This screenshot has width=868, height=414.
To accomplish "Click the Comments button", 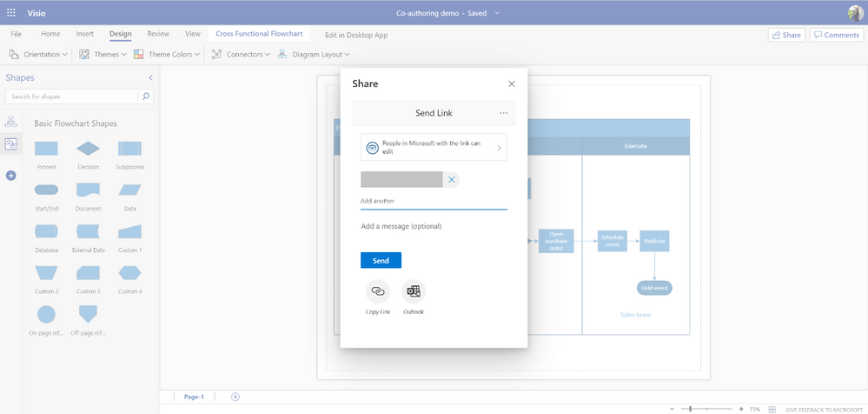I will [836, 35].
